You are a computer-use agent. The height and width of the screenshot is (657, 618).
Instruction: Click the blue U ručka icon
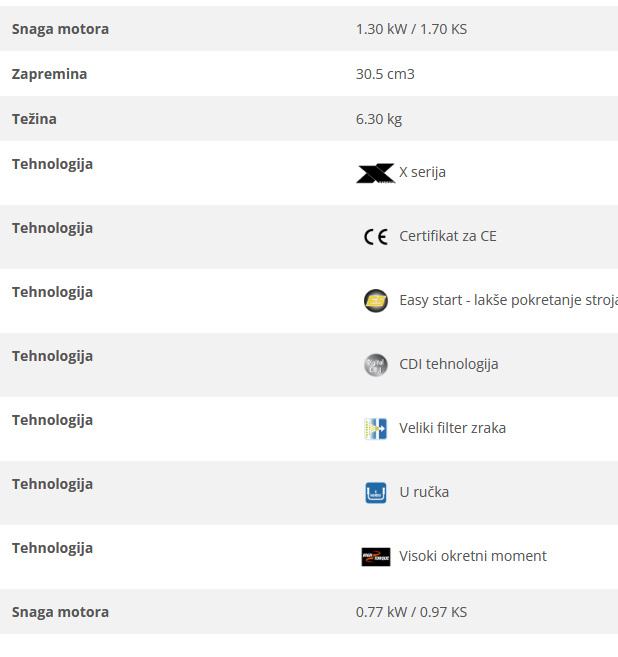tap(375, 493)
